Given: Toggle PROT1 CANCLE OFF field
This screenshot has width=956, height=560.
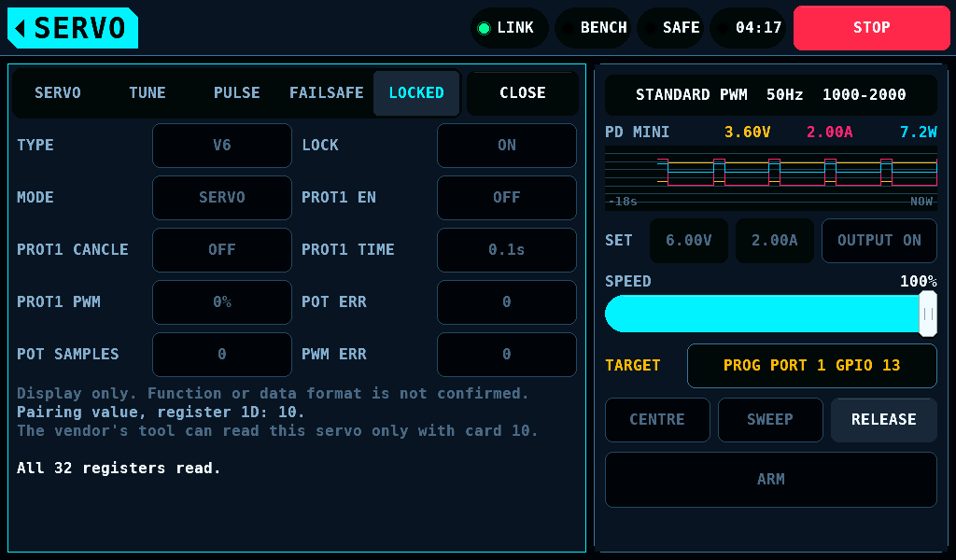Looking at the screenshot, I should point(222,250).
